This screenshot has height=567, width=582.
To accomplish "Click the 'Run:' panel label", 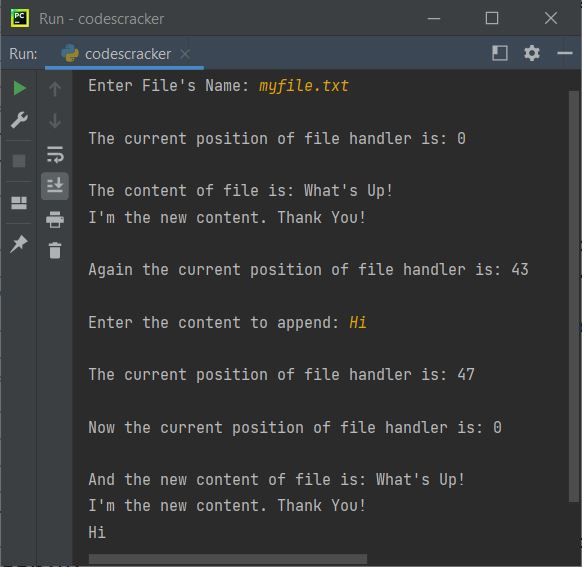I will coord(23,54).
